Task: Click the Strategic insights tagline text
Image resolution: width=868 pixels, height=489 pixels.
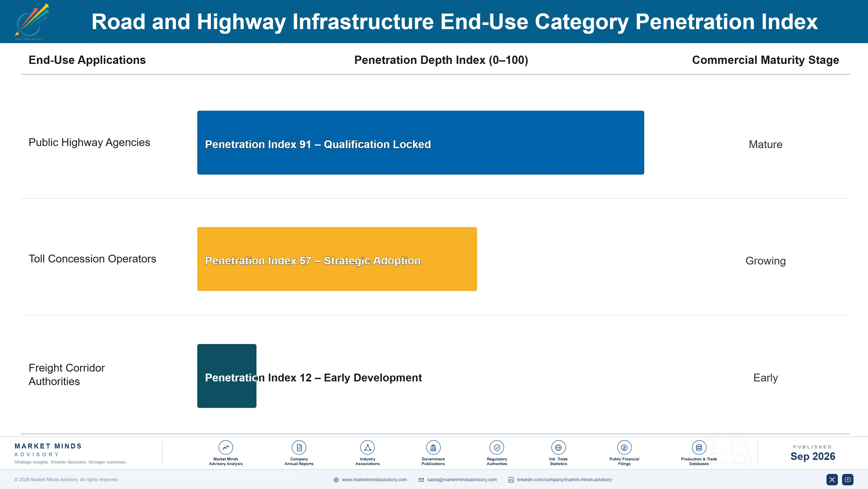Action: pos(70,462)
